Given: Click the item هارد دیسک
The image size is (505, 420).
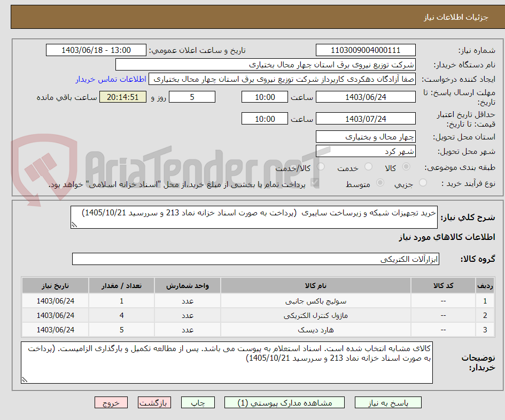Looking at the screenshot, I should [x=316, y=330].
